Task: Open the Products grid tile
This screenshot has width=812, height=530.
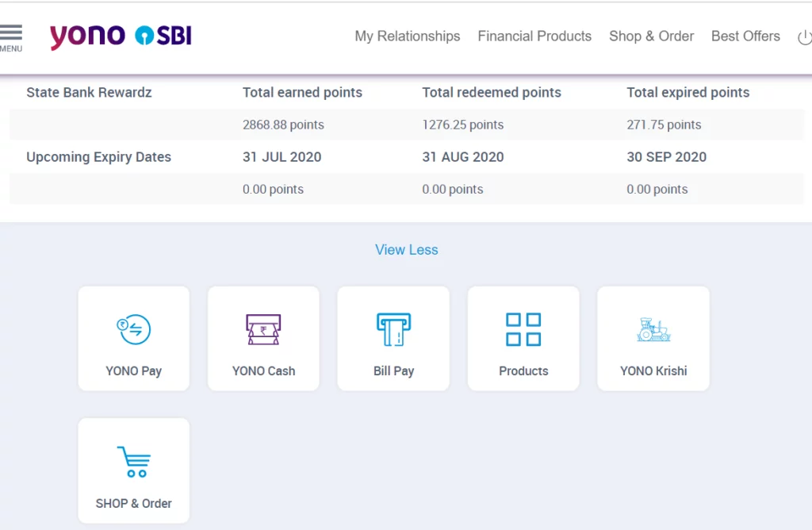Action: pyautogui.click(x=523, y=338)
